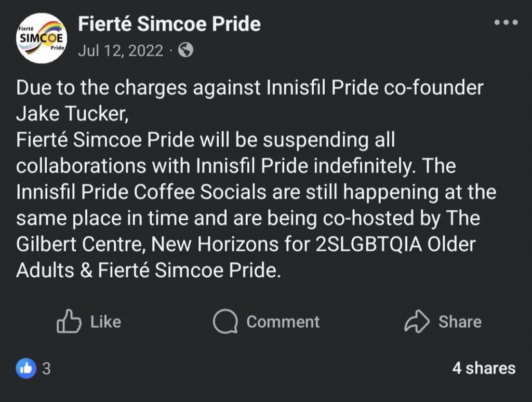Click the globe public audience icon
This screenshot has width=532, height=402.
(186, 50)
